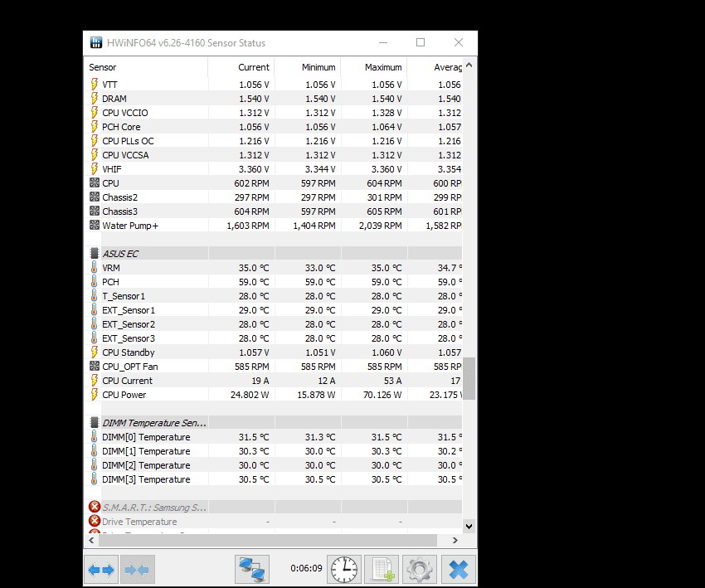This screenshot has height=588, width=705.
Task: Select the DIMM[1] Temperature row label
Action: (x=146, y=451)
